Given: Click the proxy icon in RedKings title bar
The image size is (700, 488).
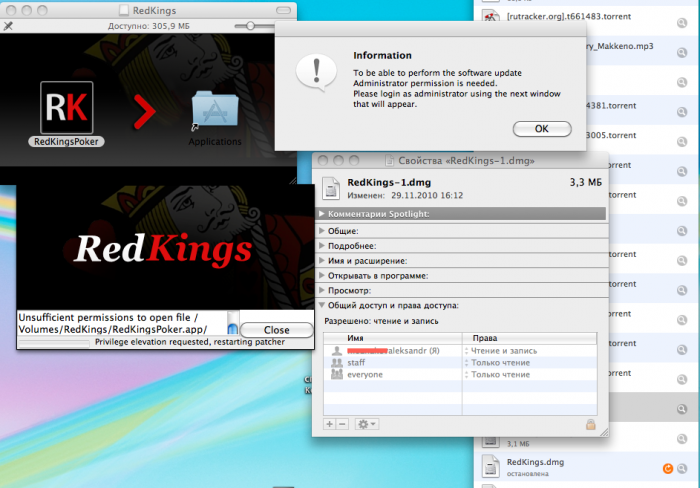Looking at the screenshot, I should [x=124, y=10].
